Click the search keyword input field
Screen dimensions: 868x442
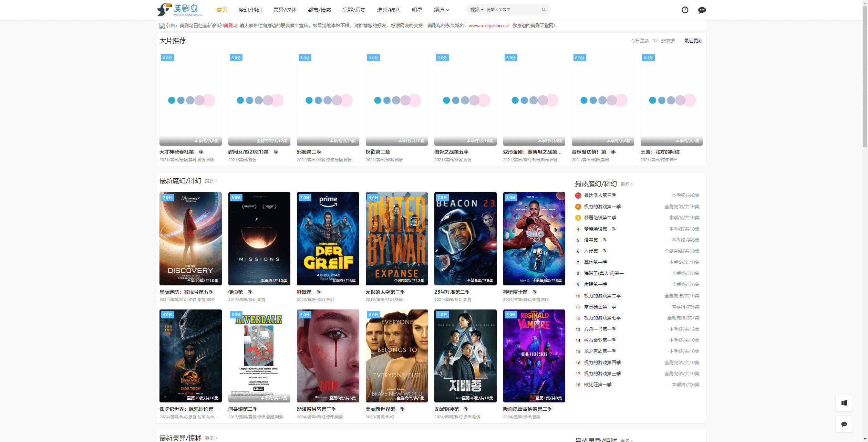pyautogui.click(x=513, y=10)
